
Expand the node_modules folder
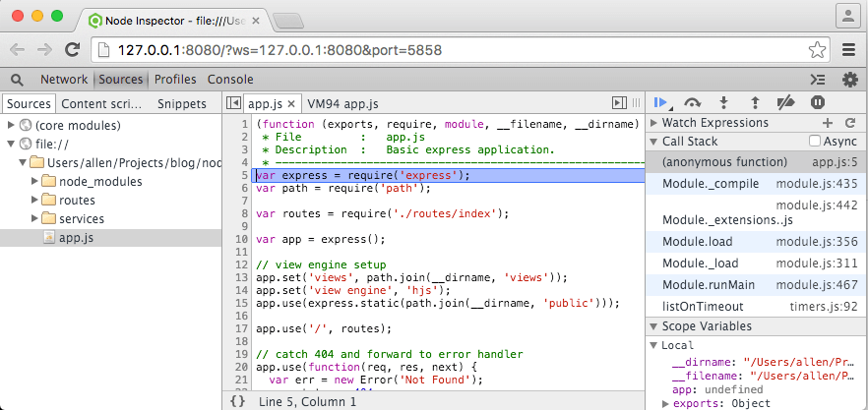tap(35, 181)
